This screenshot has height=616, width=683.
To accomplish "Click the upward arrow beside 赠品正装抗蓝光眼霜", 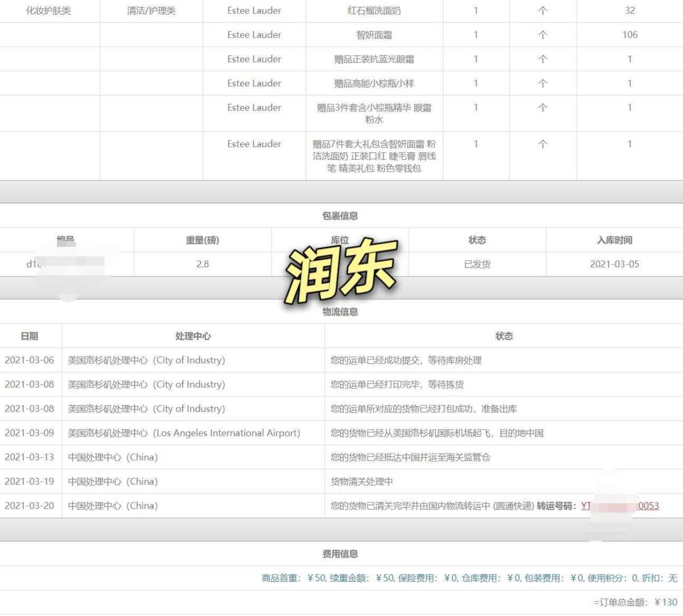I will coord(543,59).
